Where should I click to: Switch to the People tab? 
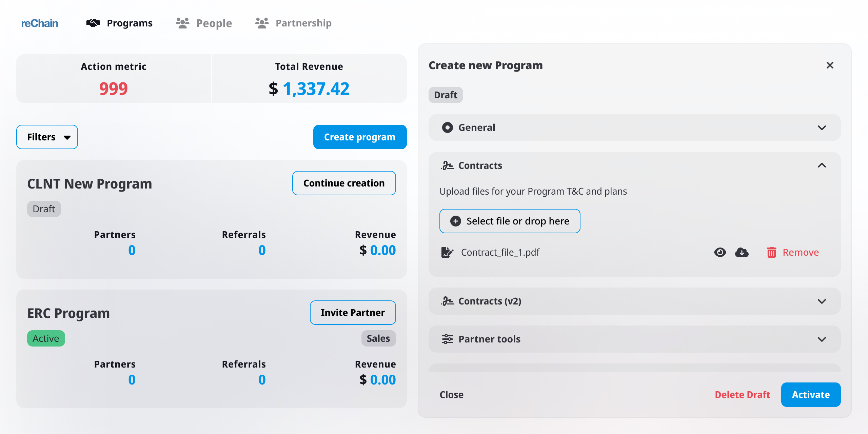[x=204, y=23]
